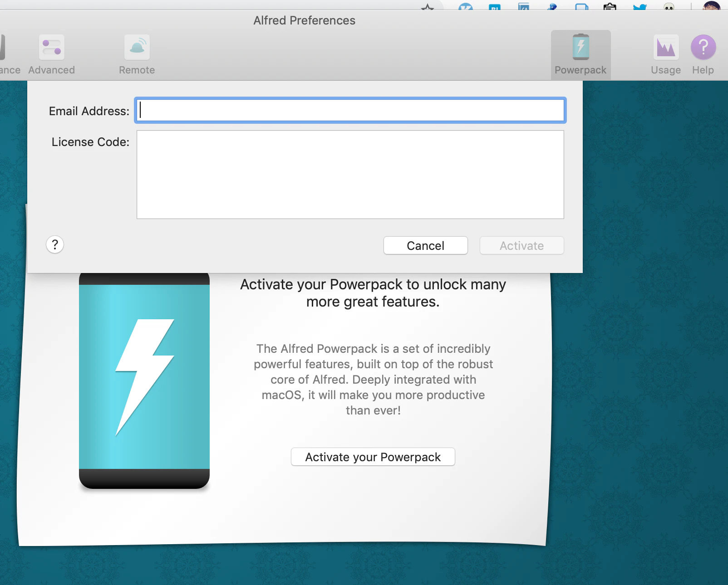Click the skull extension icon in the browser
This screenshot has width=728, height=585.
coord(669,7)
